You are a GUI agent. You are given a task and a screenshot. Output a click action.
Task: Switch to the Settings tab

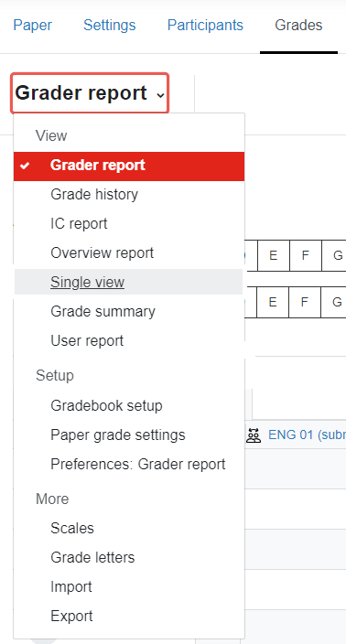[x=110, y=26]
